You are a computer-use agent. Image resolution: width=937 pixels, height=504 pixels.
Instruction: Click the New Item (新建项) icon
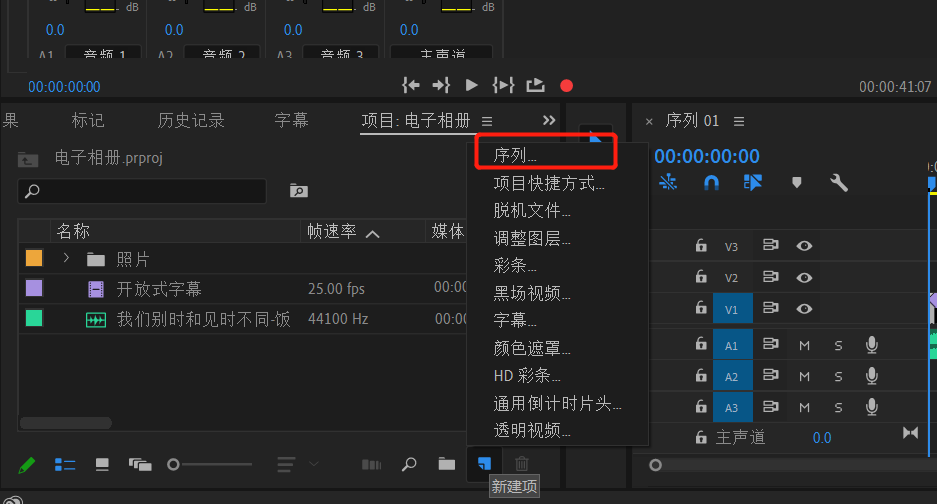[x=484, y=464]
